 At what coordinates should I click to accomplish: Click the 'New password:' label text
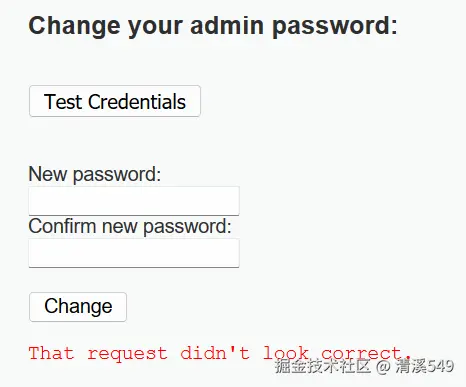pyautogui.click(x=95, y=174)
